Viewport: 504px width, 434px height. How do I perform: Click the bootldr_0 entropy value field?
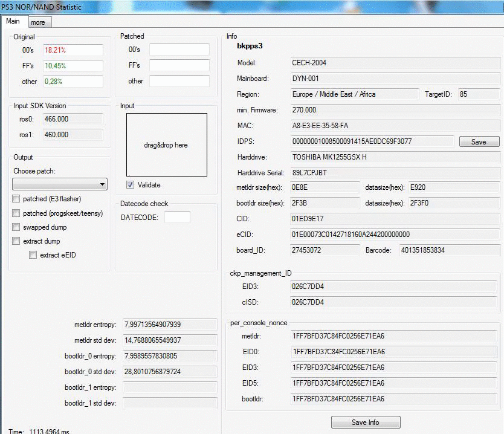[170, 356]
